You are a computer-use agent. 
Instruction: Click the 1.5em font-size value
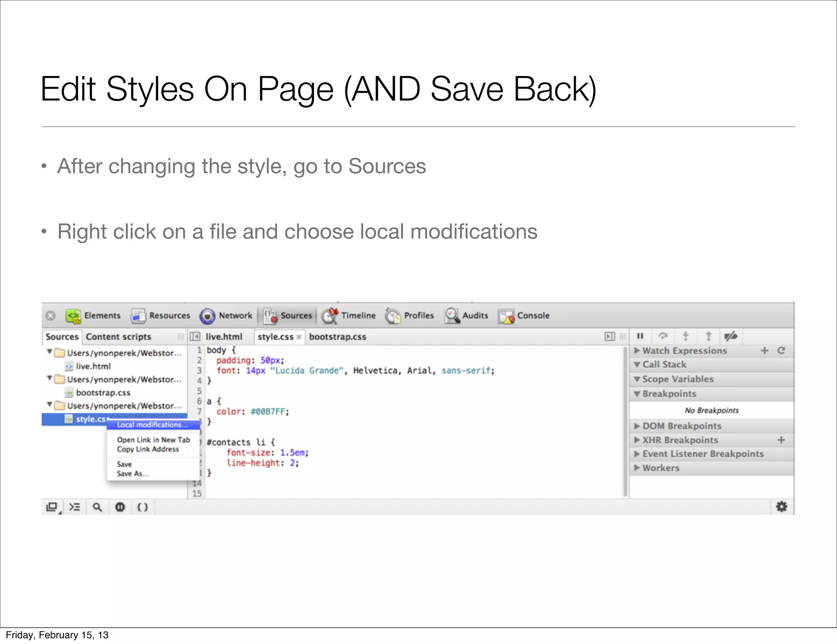292,453
